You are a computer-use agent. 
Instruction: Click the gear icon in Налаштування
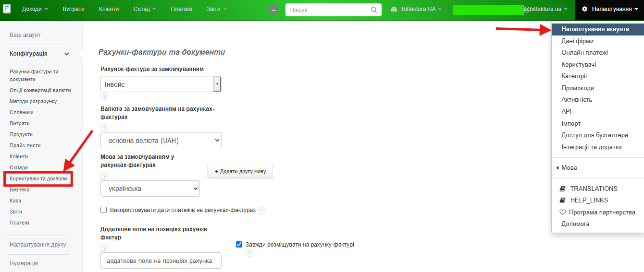584,9
